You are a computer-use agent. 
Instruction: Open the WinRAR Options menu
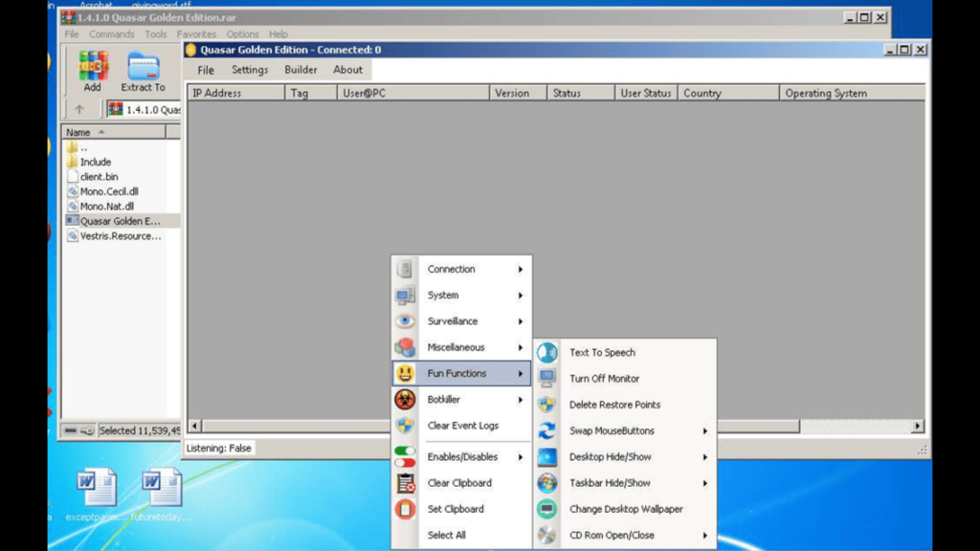[242, 34]
